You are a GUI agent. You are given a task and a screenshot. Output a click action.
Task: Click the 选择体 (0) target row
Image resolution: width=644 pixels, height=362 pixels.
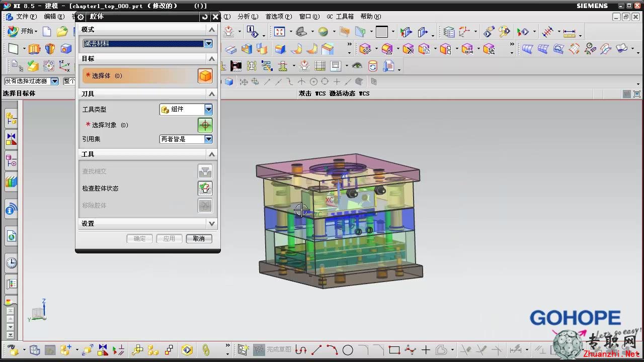pyautogui.click(x=147, y=76)
